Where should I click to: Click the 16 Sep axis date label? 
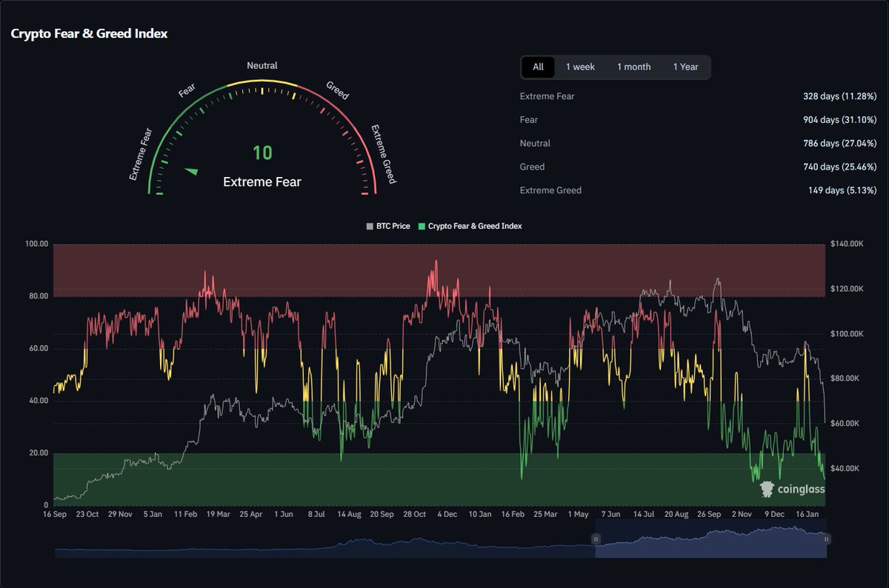point(53,513)
